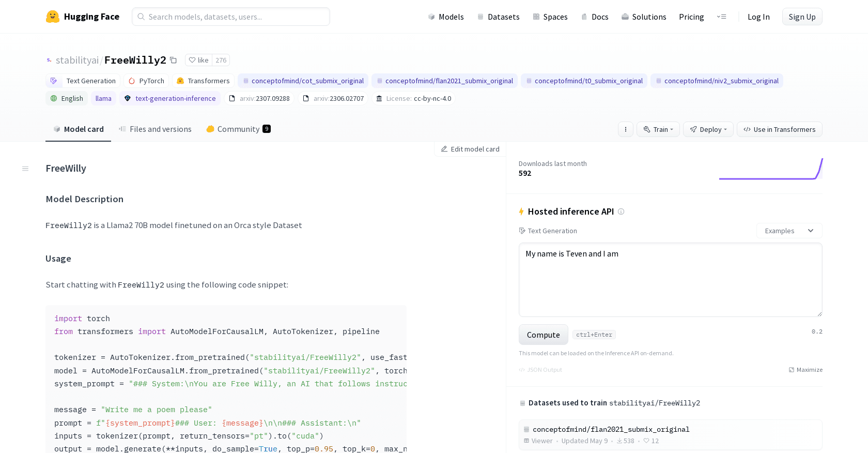Open Spaces in top navigation
Screen dimensions: 868x453
tap(550, 17)
